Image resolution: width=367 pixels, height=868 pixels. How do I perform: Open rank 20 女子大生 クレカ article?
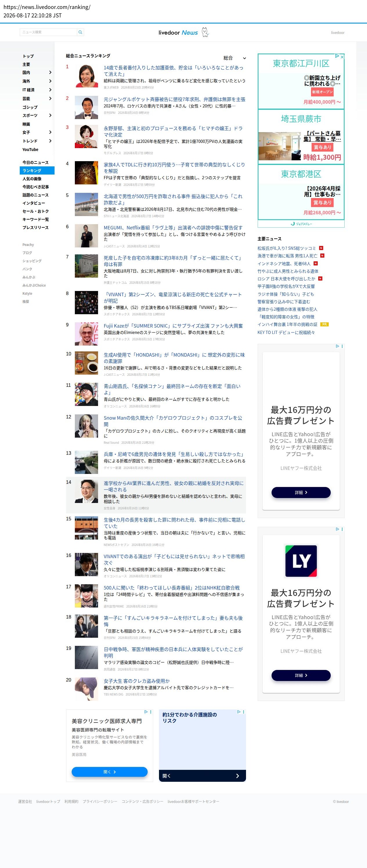(x=137, y=681)
